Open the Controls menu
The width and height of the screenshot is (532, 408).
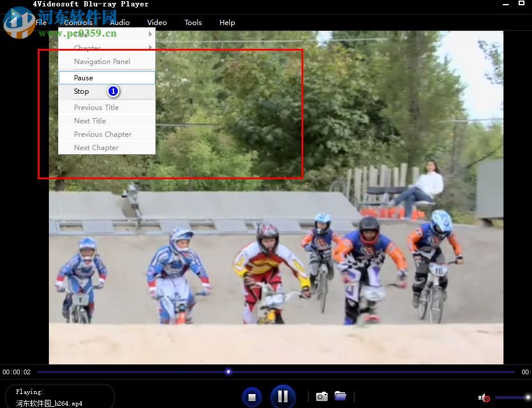pyautogui.click(x=79, y=22)
